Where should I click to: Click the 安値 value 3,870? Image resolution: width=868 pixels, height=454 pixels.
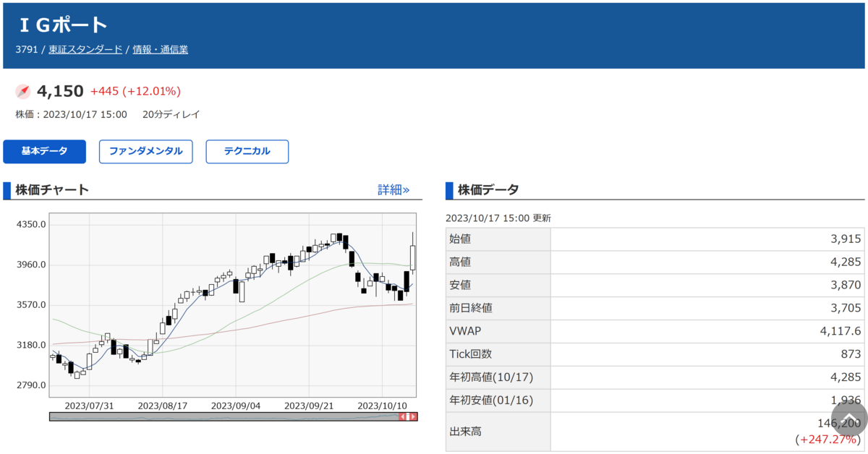[846, 285]
